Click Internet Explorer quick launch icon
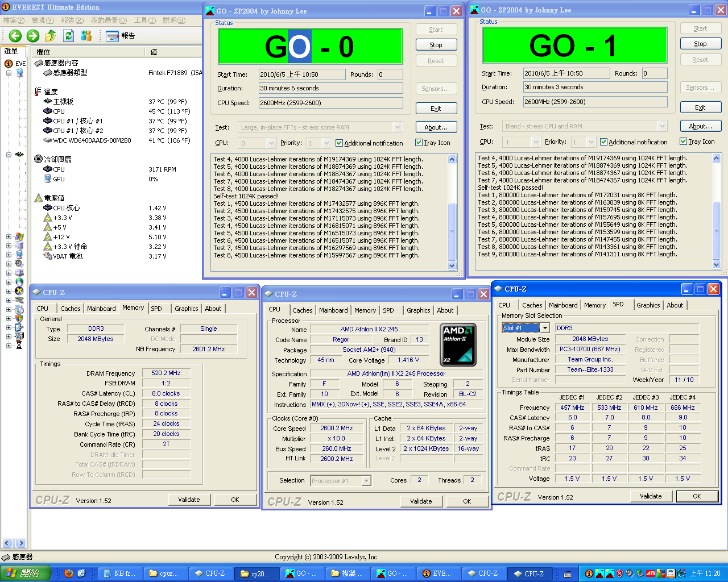Viewport: 728px width, 582px height. (x=81, y=573)
